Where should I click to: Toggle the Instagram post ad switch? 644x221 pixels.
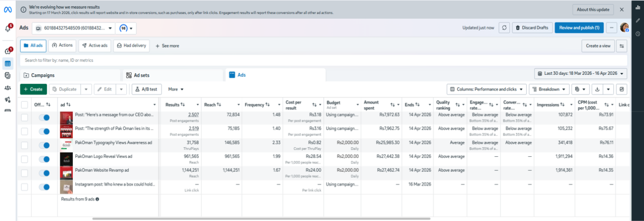(44, 187)
